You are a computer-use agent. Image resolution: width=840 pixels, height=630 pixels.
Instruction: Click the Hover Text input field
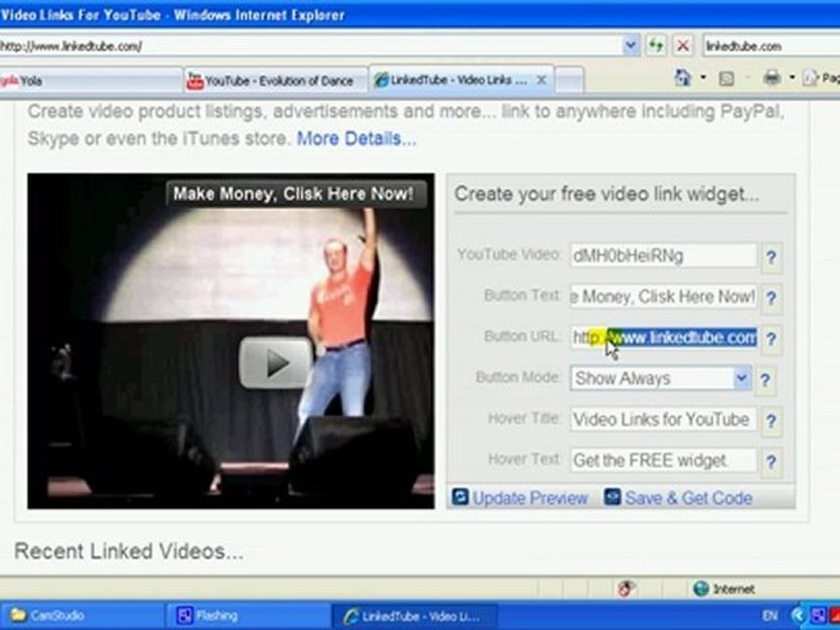(x=664, y=460)
